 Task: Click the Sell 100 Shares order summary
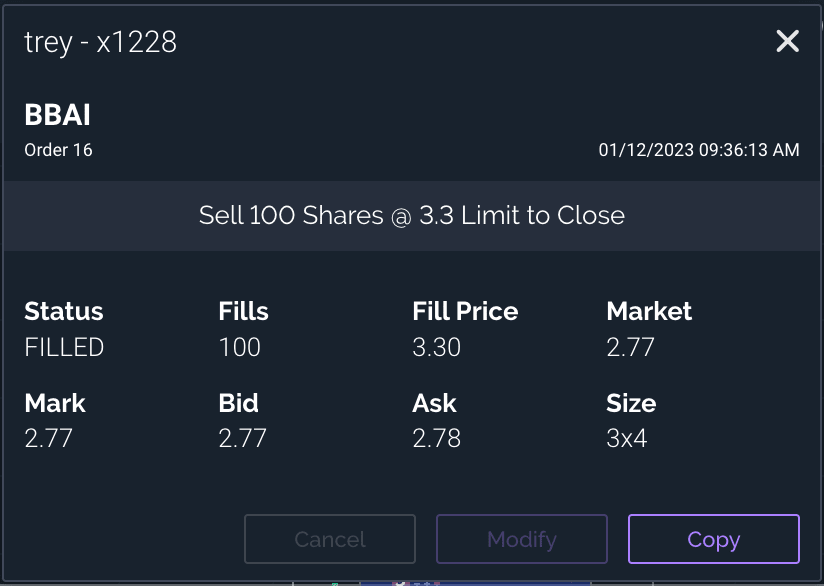pyautogui.click(x=411, y=215)
